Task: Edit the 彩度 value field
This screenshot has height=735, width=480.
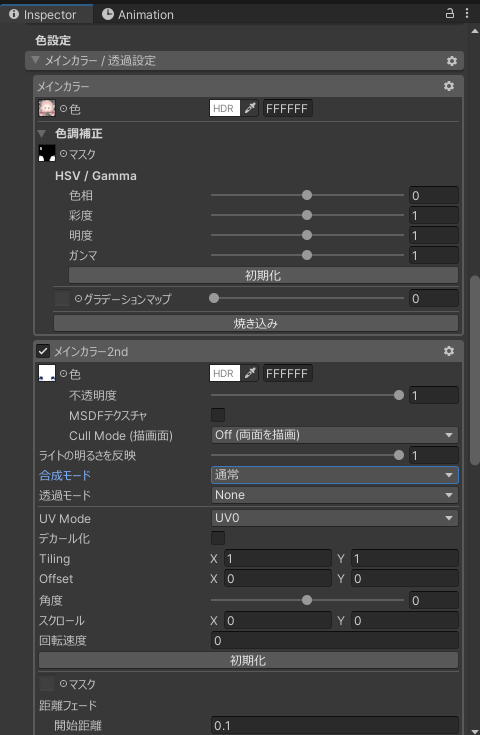Action: click(434, 215)
